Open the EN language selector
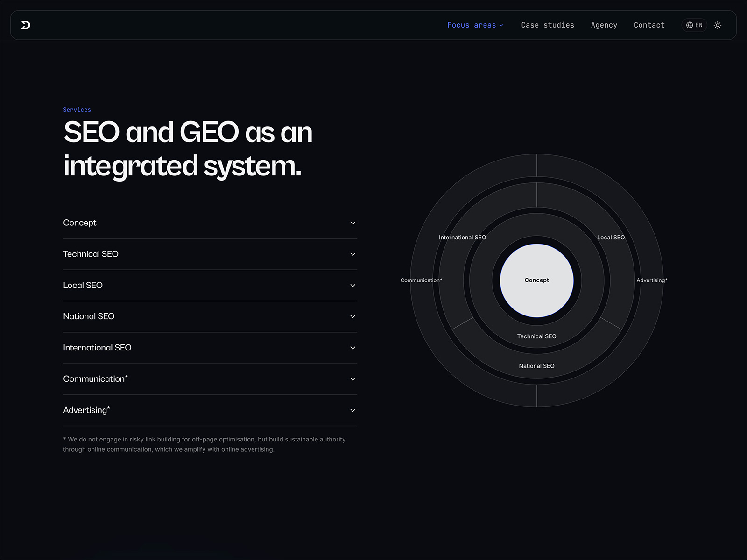The height and width of the screenshot is (560, 747). tap(694, 25)
